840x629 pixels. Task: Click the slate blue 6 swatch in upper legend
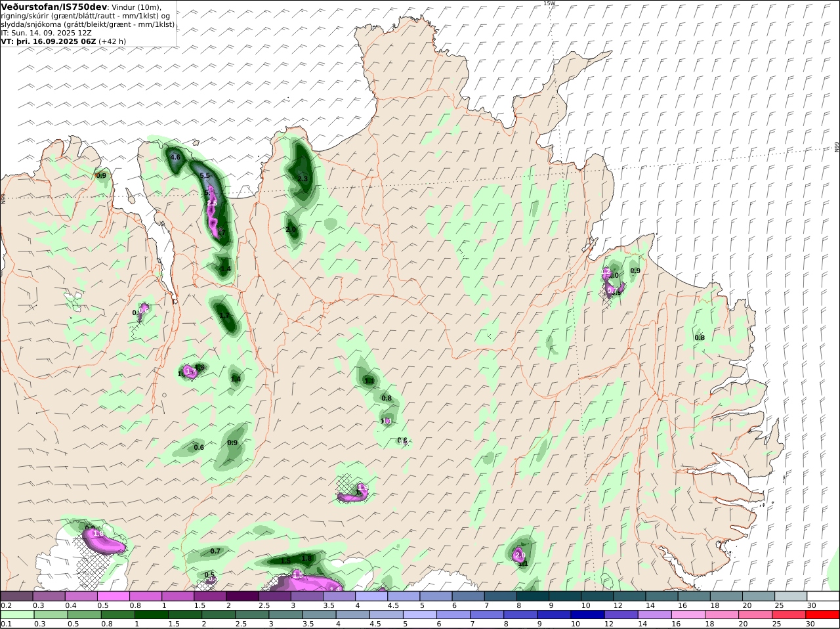pyautogui.click(x=468, y=596)
